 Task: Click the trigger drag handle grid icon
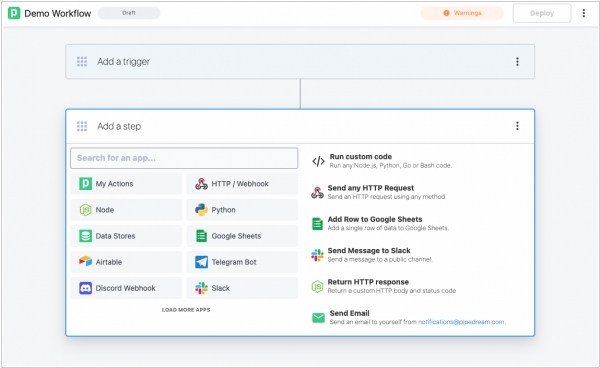[82, 62]
